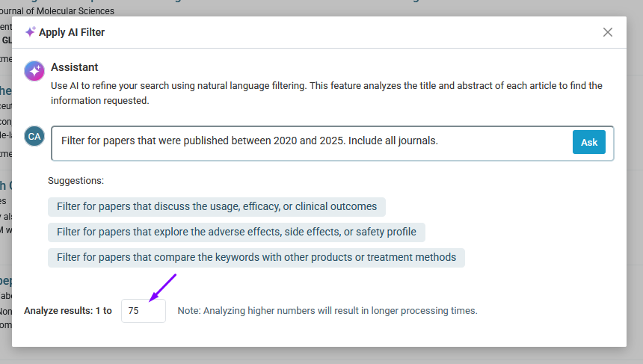
Task: Click the "Analyze results: 1 to" label
Action: tap(68, 310)
